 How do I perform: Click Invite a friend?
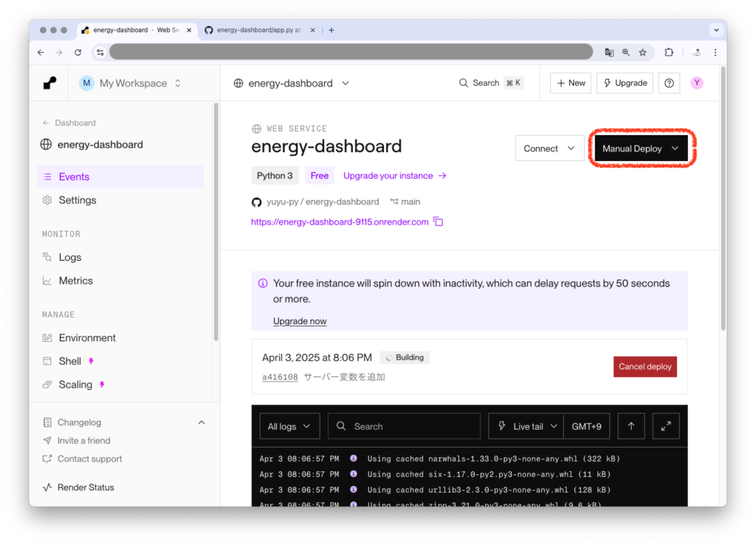[x=83, y=440]
